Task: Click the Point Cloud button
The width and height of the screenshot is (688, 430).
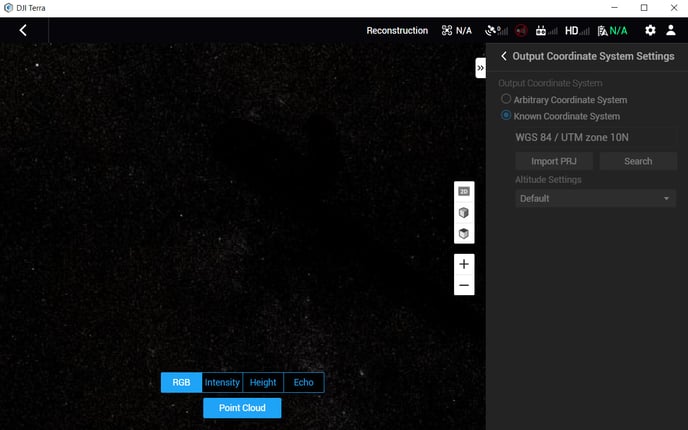Action: click(x=242, y=408)
